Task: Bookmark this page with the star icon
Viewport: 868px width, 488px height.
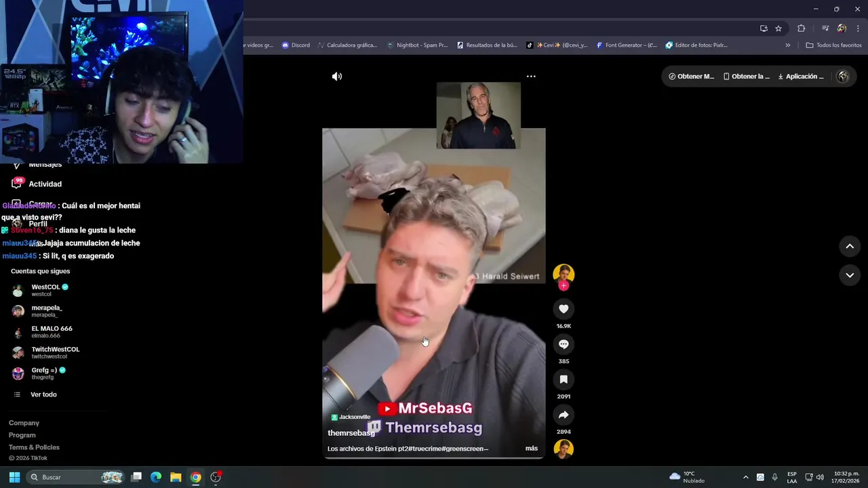Action: tap(778, 28)
